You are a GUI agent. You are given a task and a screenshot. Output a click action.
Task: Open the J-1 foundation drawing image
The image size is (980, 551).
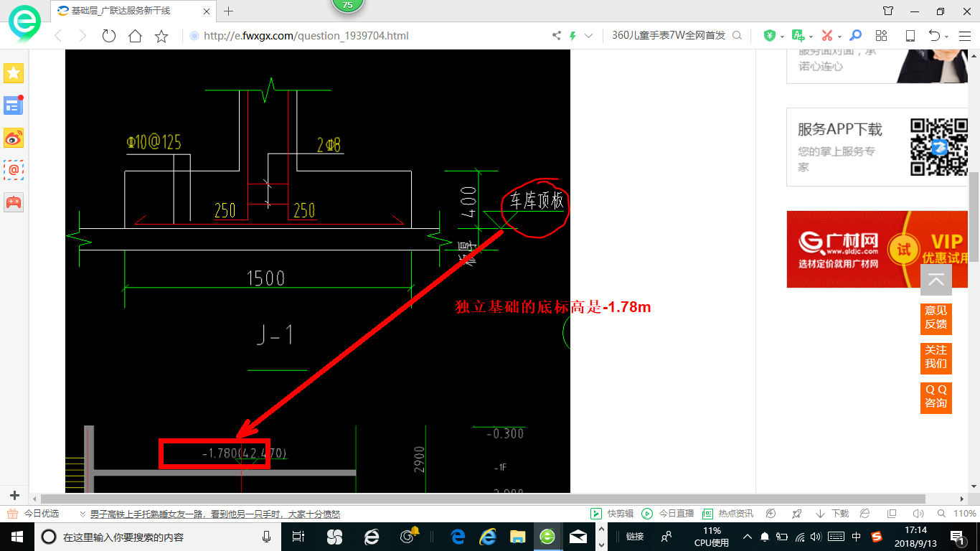318,271
